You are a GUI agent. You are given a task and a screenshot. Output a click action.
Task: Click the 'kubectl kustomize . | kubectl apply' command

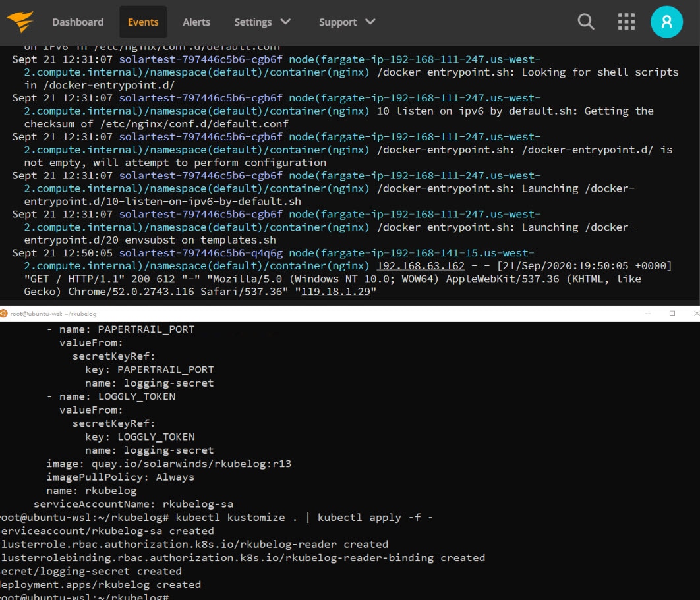coord(304,518)
